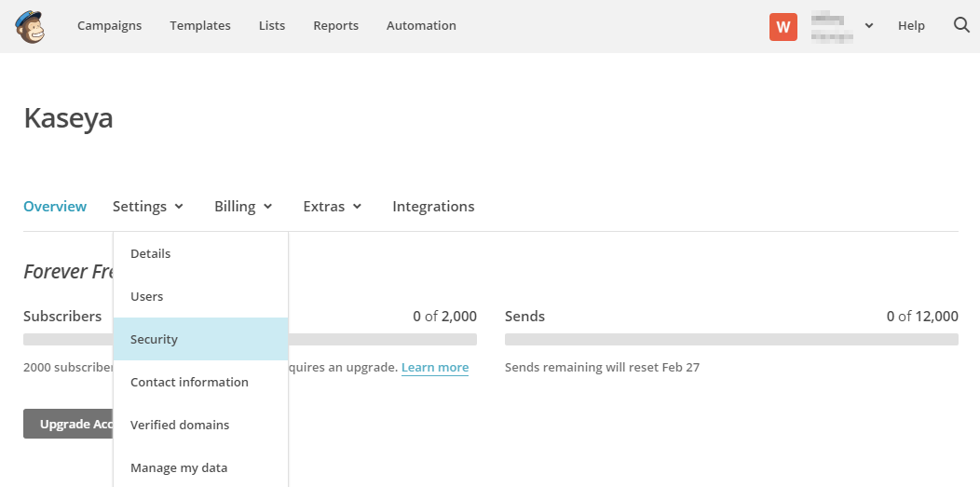Open Automation in the top navigation
This screenshot has width=980, height=487.
421,25
